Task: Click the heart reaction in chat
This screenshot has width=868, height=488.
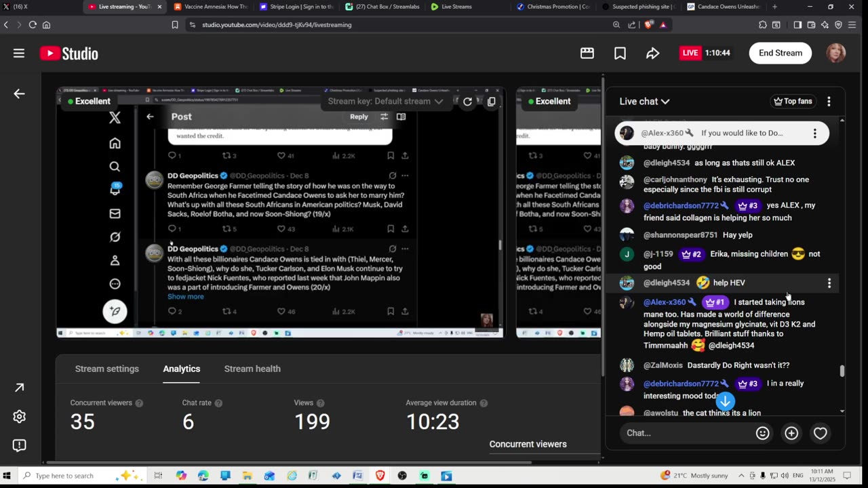Action: 821,433
